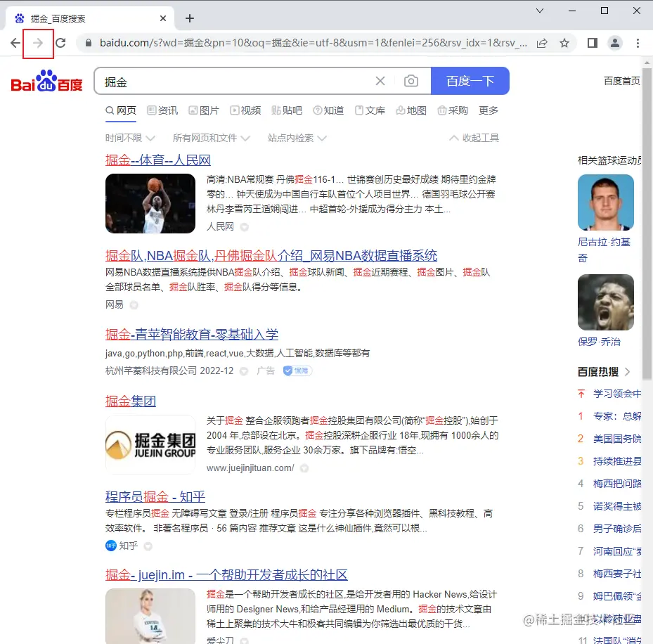The image size is (653, 644).
Task: Switch to the 采购 tab
Action: (453, 110)
